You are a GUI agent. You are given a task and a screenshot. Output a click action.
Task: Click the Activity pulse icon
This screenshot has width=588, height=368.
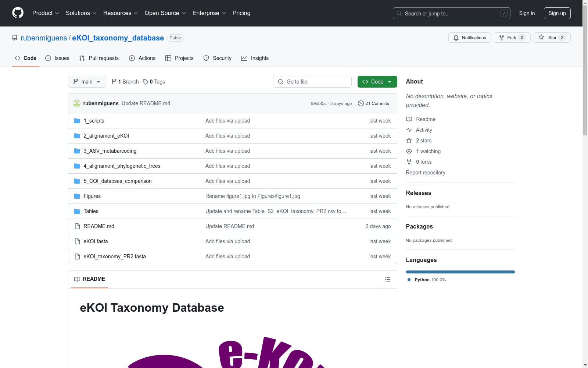point(409,130)
